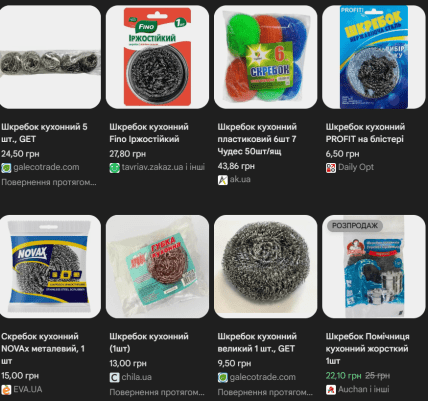The image size is (428, 401).
Task: Click the chila.ua store icon
Action: [x=114, y=377]
